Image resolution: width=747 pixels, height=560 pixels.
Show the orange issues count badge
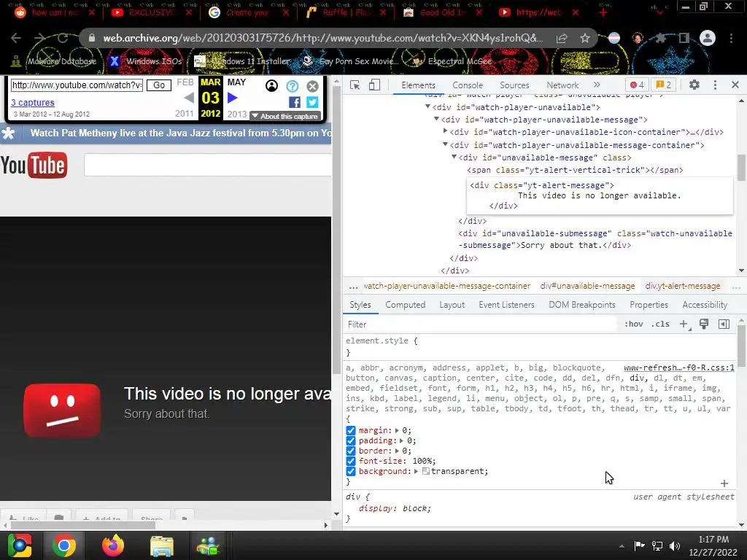coord(664,85)
